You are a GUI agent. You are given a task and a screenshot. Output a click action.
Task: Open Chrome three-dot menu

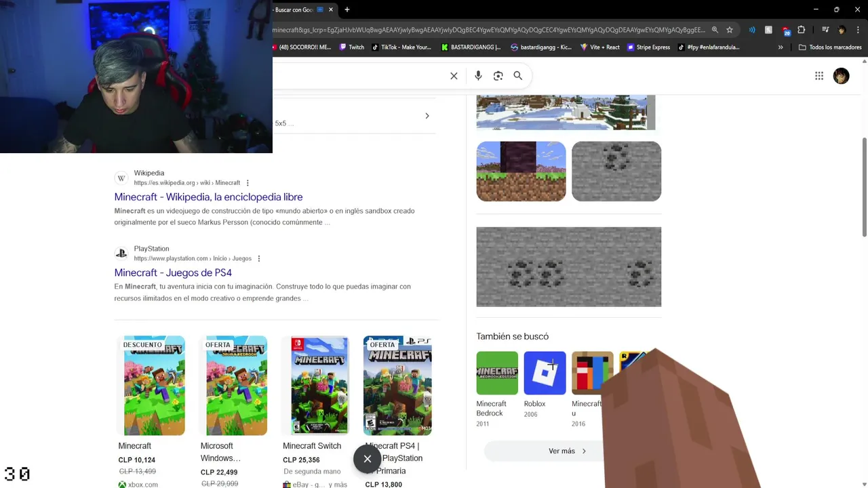858,30
